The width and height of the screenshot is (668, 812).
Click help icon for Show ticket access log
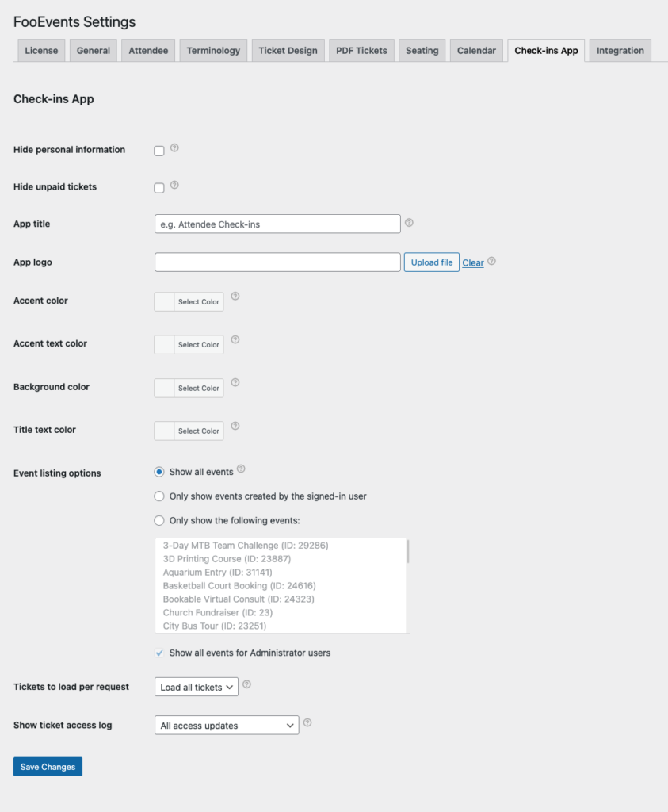pyautogui.click(x=307, y=722)
